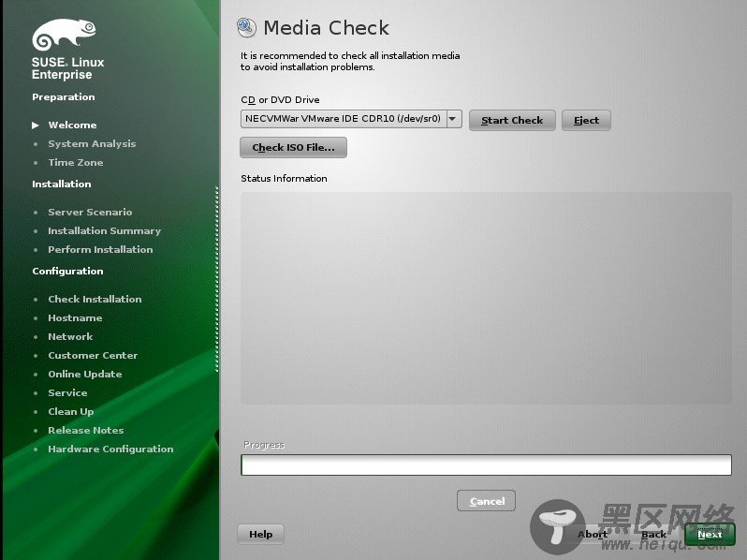Viewport: 747px width, 560px height.
Task: Select the Release Notes step
Action: point(86,431)
